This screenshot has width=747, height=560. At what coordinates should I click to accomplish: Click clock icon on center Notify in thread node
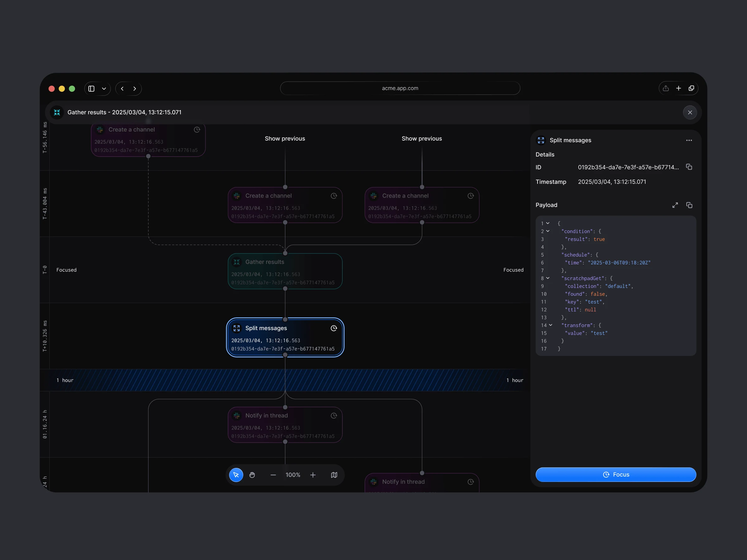[x=334, y=416]
